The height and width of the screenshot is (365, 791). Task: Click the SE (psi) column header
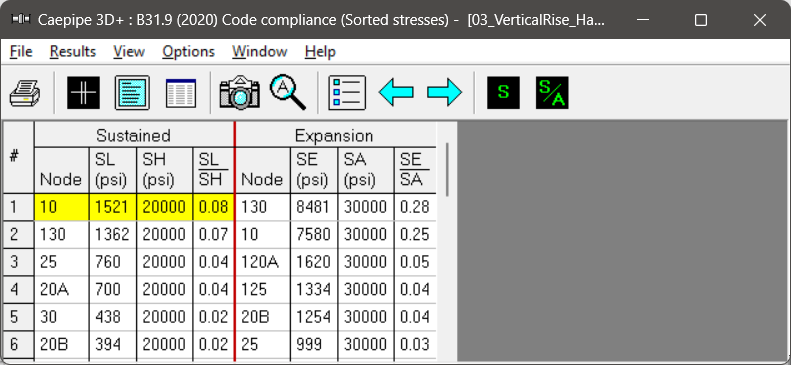pos(314,170)
